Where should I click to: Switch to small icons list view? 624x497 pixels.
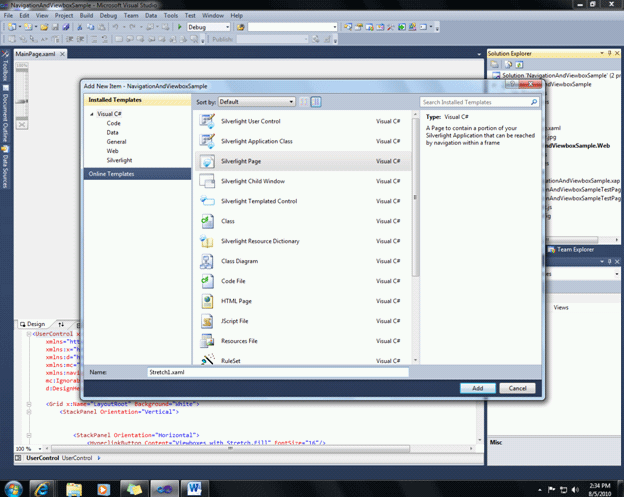(x=304, y=102)
